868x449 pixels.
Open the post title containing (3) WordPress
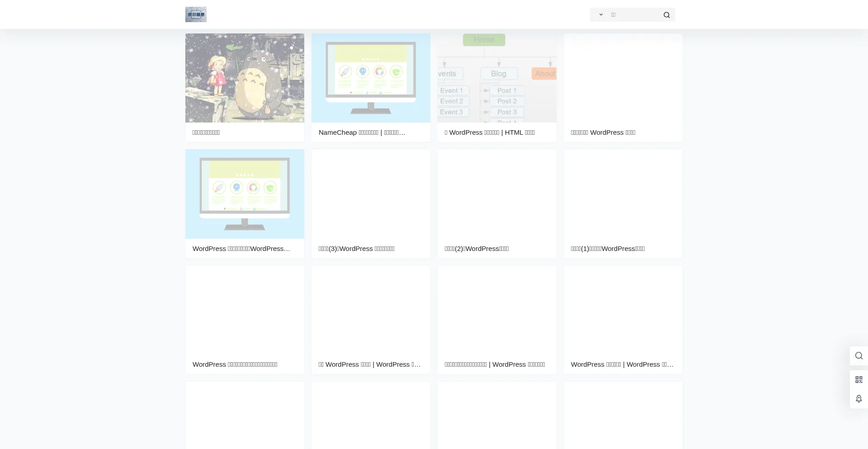tap(356, 249)
